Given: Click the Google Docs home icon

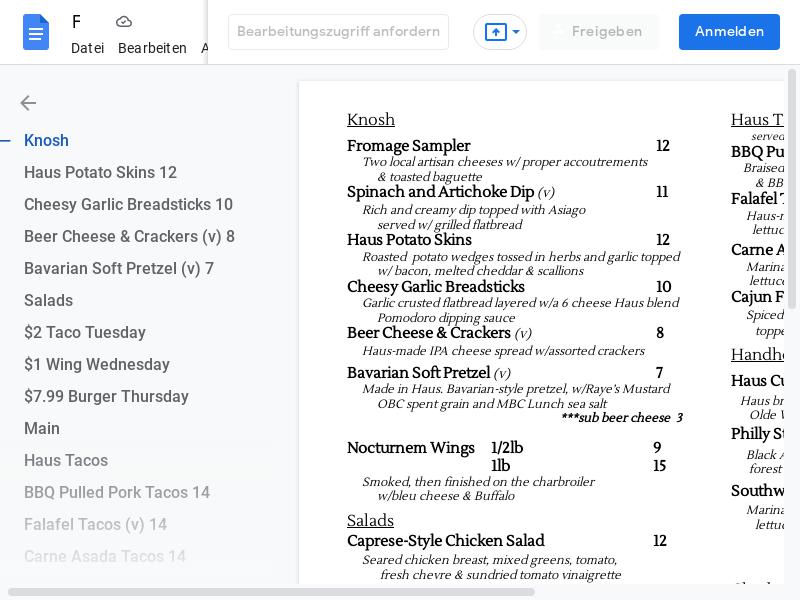Looking at the screenshot, I should tap(36, 32).
